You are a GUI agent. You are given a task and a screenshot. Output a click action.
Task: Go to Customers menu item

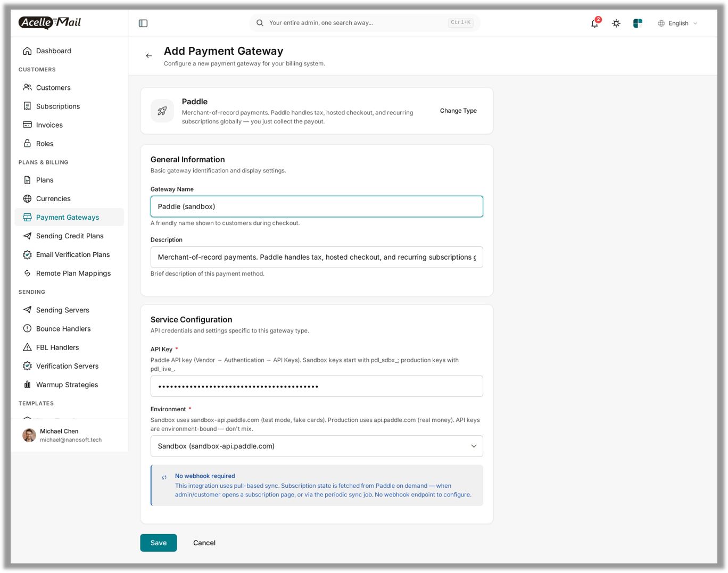pyautogui.click(x=69, y=87)
